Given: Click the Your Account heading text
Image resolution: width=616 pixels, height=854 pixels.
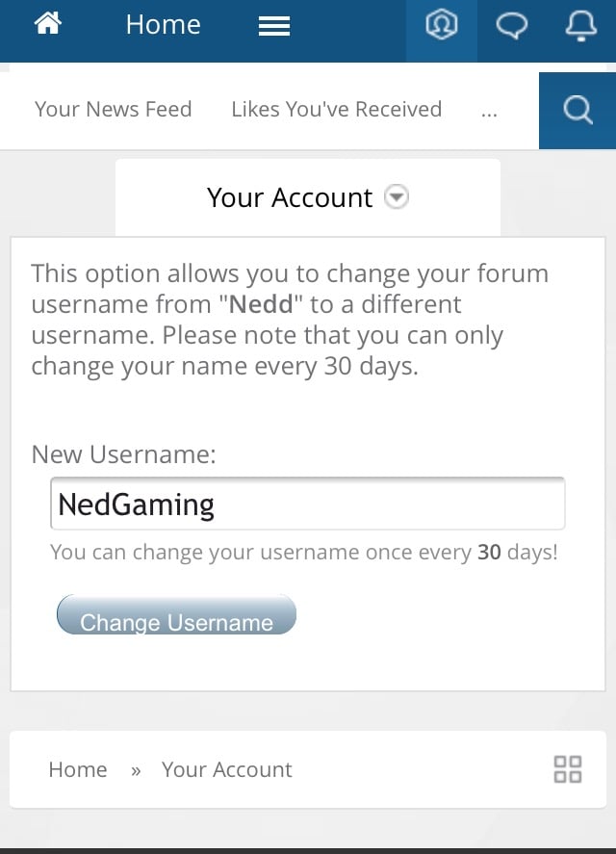Looking at the screenshot, I should (x=290, y=197).
